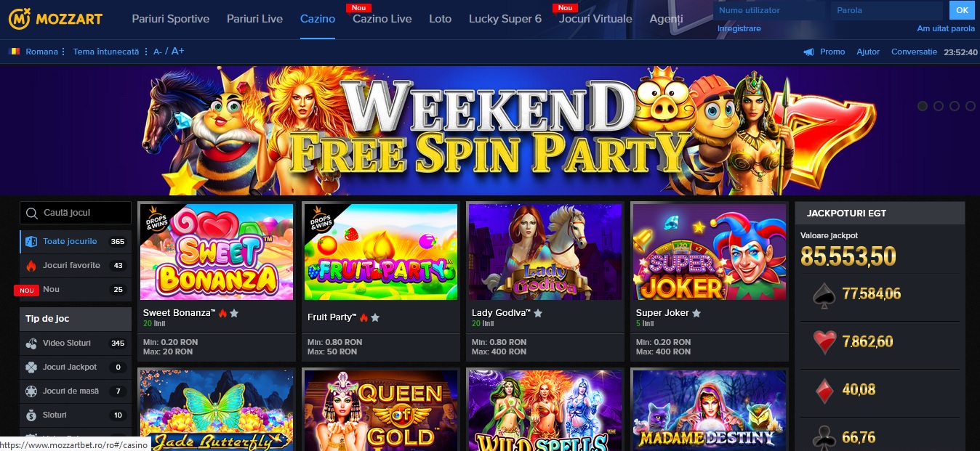Screen dimensions: 980x451
Task: Increase font size with A+ control
Action: 178,51
